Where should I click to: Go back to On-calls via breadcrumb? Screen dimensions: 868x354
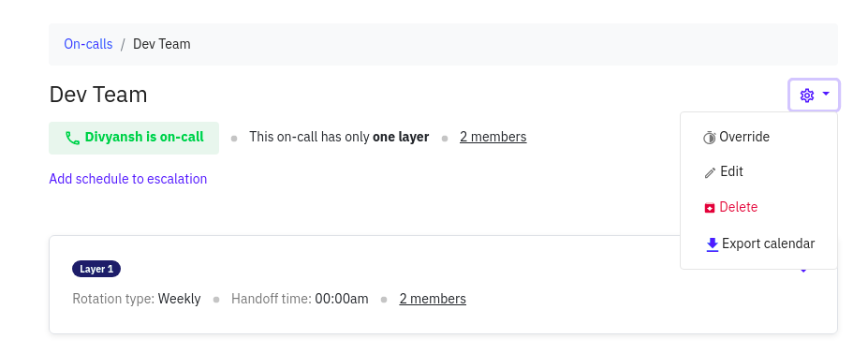point(88,44)
